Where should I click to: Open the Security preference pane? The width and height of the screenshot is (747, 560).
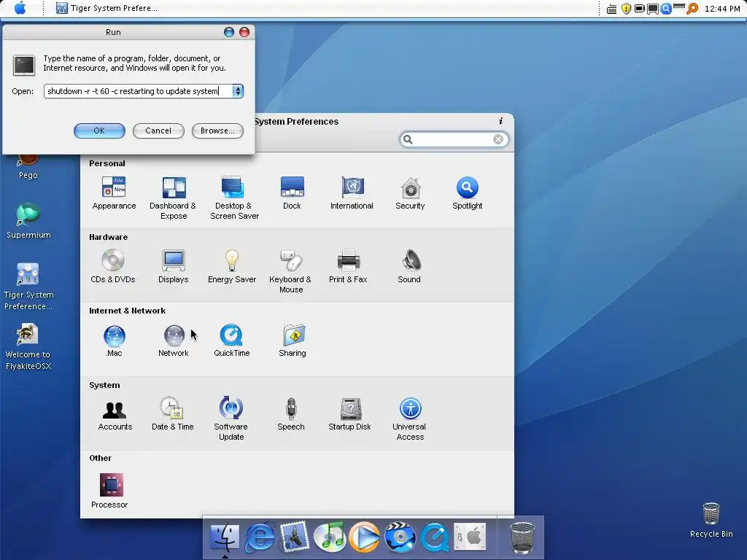[x=410, y=192]
